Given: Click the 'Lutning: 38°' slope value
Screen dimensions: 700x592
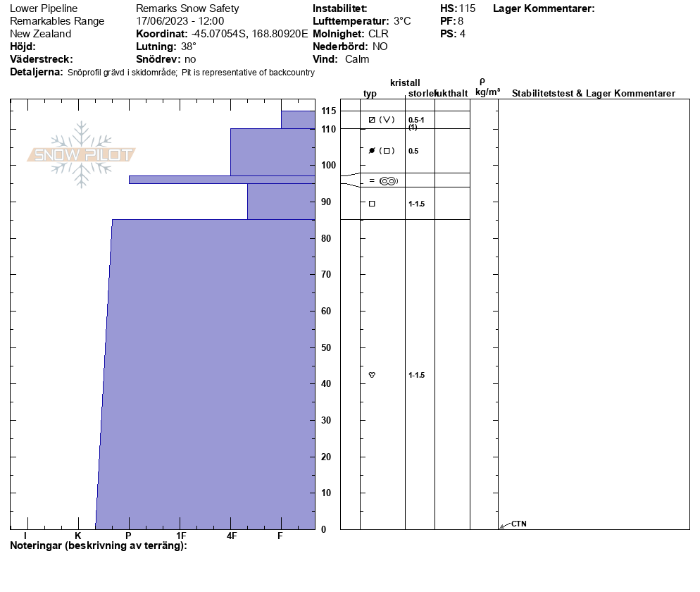Looking at the screenshot, I should coord(166,47).
